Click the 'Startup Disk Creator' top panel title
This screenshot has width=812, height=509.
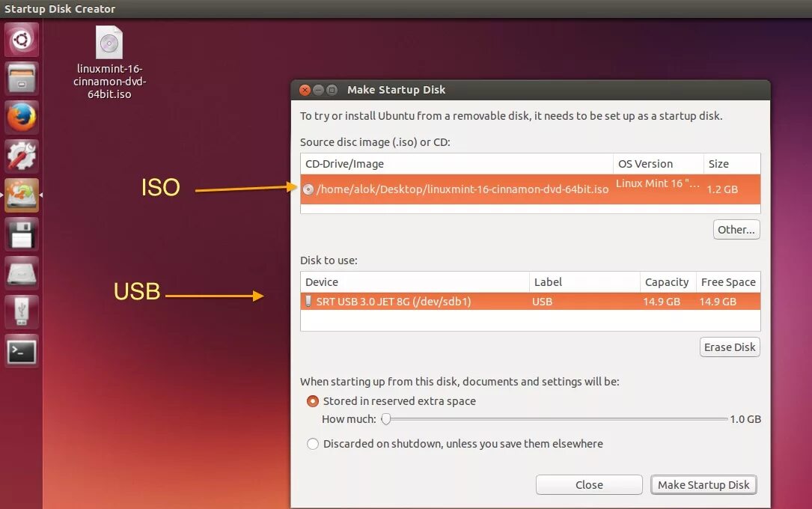pyautogui.click(x=60, y=9)
